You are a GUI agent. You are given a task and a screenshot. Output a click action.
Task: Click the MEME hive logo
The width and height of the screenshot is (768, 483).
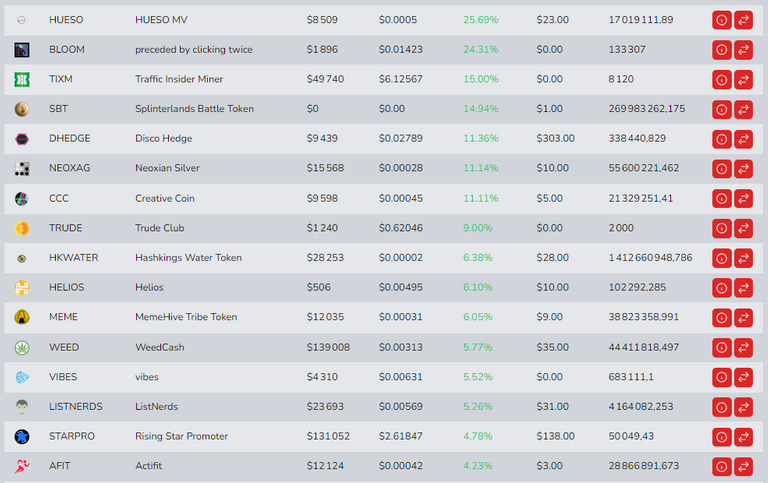click(22, 317)
